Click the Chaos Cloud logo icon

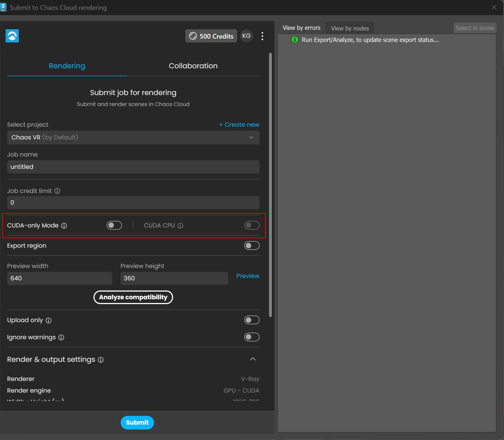pyautogui.click(x=12, y=36)
